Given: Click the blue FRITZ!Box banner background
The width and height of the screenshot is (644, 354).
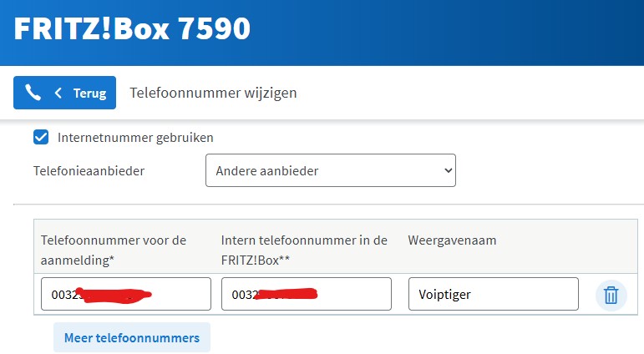Looking at the screenshot, I should [459, 32].
